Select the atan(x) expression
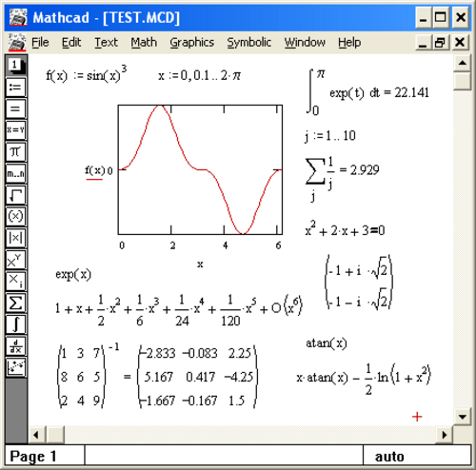Viewport: 476px width, 470px height. coord(327,343)
